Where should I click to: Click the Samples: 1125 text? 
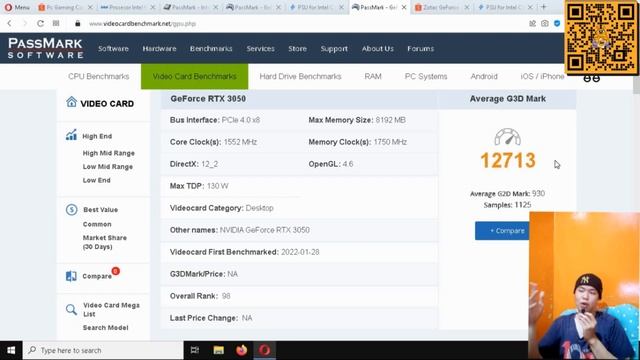pyautogui.click(x=507, y=205)
